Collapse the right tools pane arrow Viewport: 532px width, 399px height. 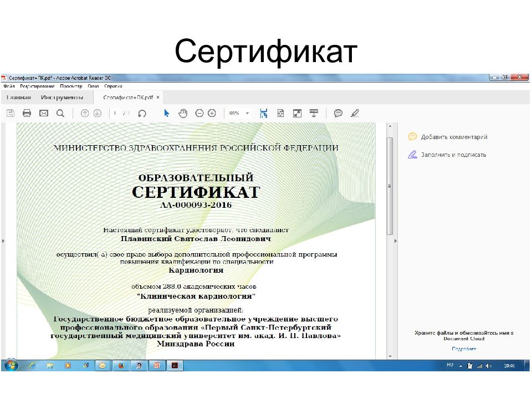[396, 241]
